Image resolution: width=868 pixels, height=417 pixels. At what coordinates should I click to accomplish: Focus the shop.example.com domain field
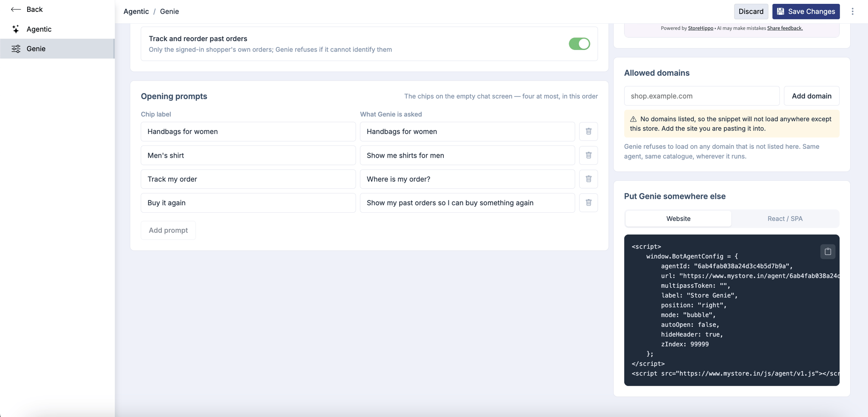(x=701, y=96)
